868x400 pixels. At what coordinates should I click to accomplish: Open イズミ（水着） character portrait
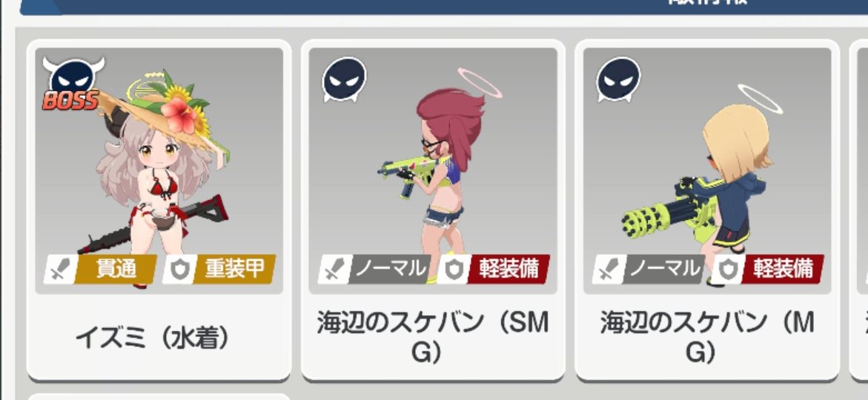pos(159,171)
